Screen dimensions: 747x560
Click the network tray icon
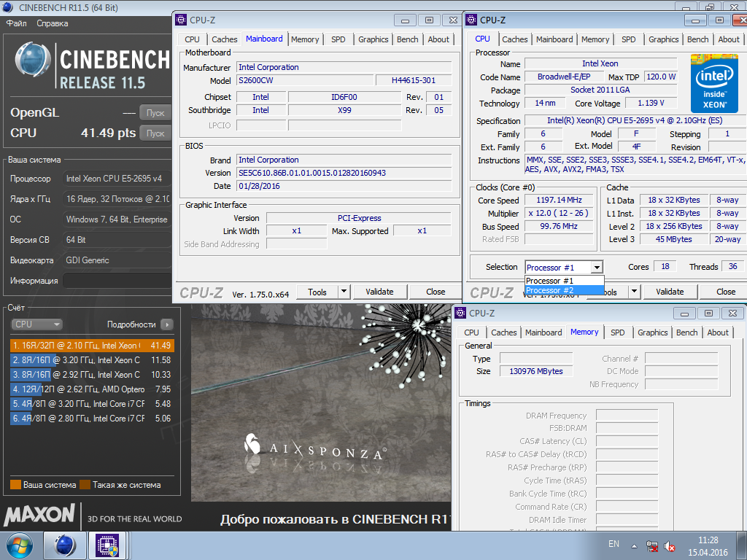(x=651, y=546)
